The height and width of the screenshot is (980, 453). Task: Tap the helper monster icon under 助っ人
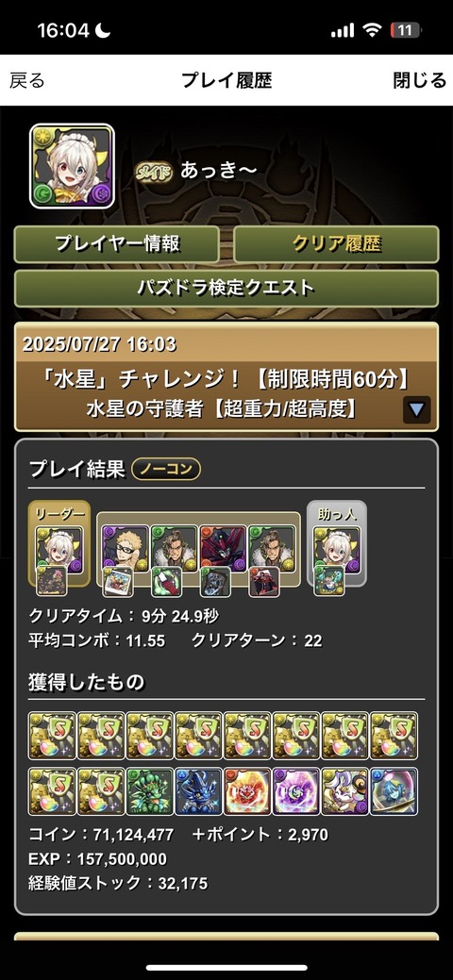(x=337, y=547)
